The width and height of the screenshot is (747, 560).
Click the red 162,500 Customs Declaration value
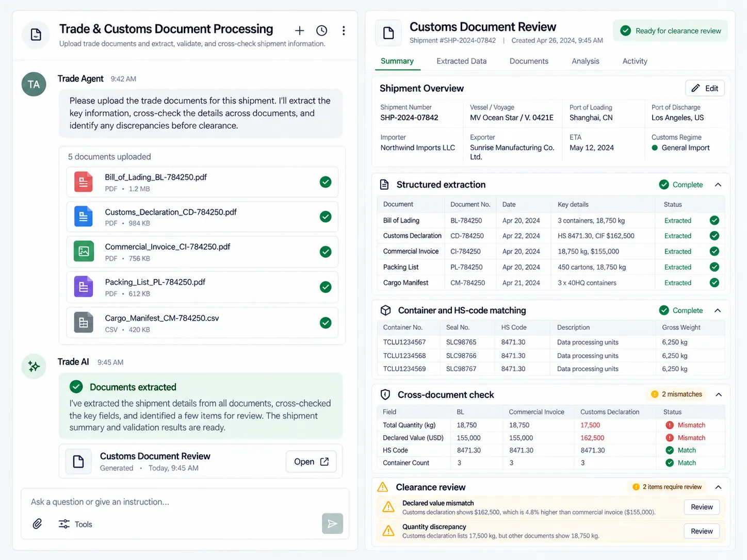point(592,438)
